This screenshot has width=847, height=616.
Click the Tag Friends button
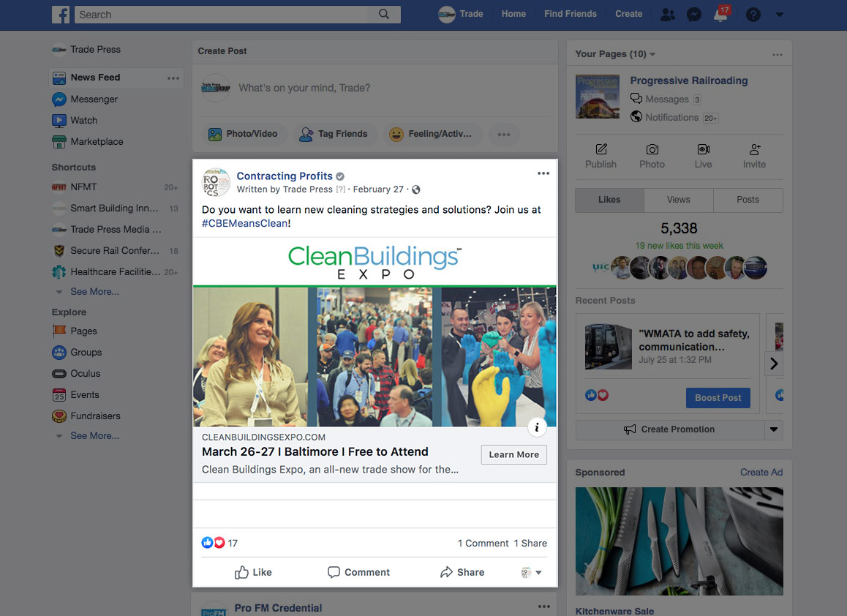[x=334, y=134]
